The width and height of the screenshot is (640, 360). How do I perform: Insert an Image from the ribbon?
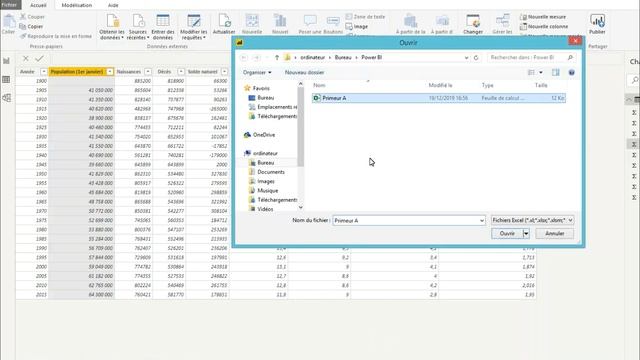[x=357, y=26]
